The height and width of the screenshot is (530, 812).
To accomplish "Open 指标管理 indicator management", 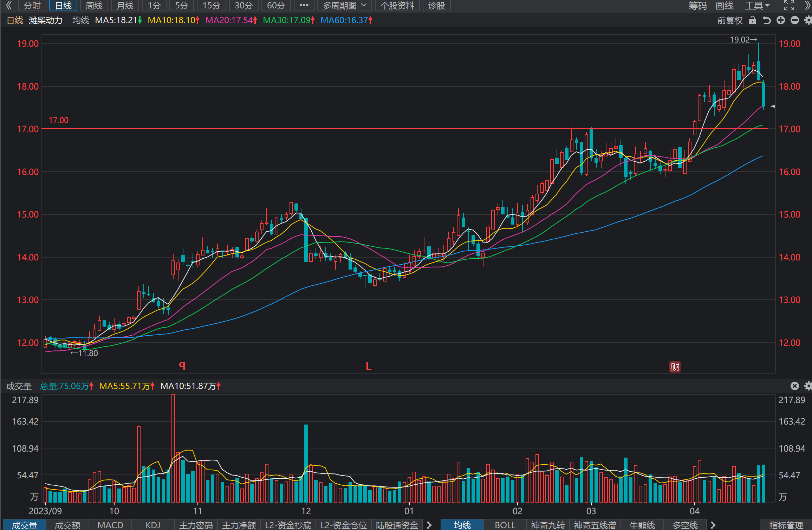I will point(786,525).
